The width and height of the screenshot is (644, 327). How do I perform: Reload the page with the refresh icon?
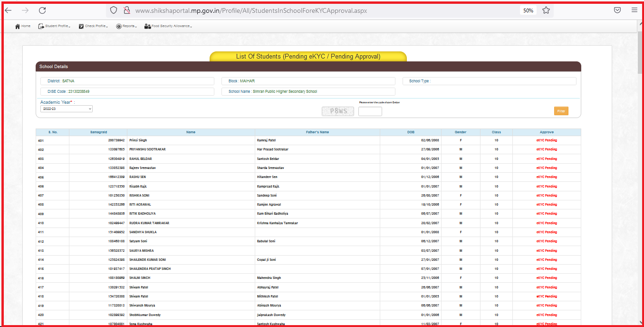[42, 10]
